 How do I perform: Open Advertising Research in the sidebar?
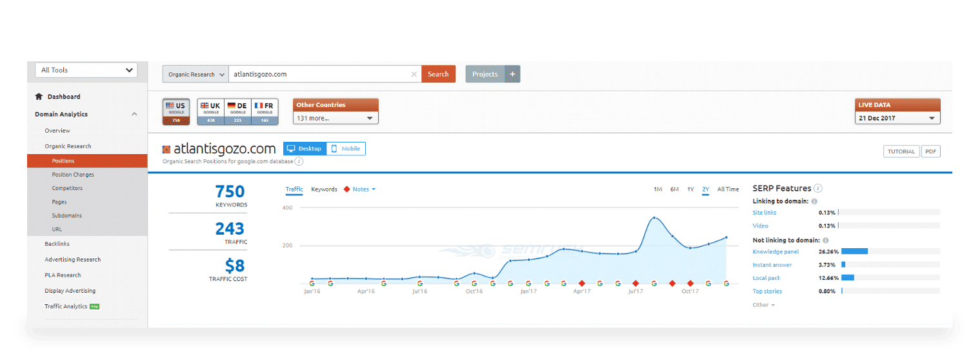pyautogui.click(x=73, y=260)
